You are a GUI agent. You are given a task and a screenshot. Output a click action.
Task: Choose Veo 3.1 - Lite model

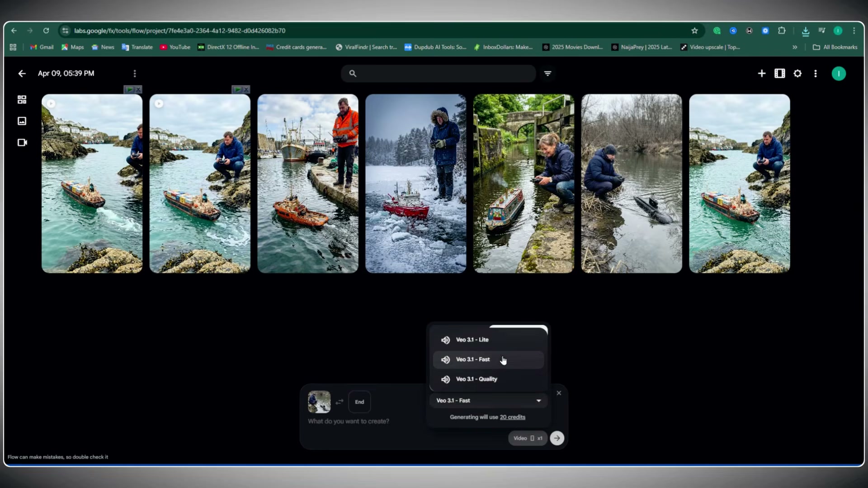point(488,340)
